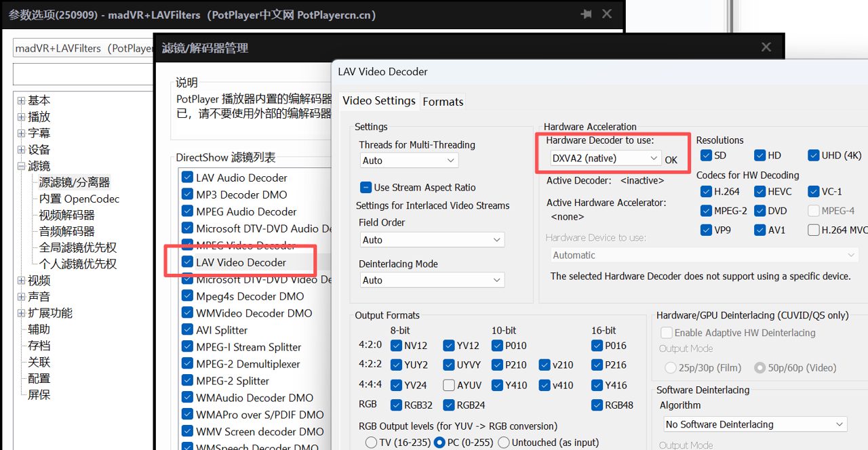Uncheck HD resolution checkbox
This screenshot has height=450, width=868.
tap(759, 155)
